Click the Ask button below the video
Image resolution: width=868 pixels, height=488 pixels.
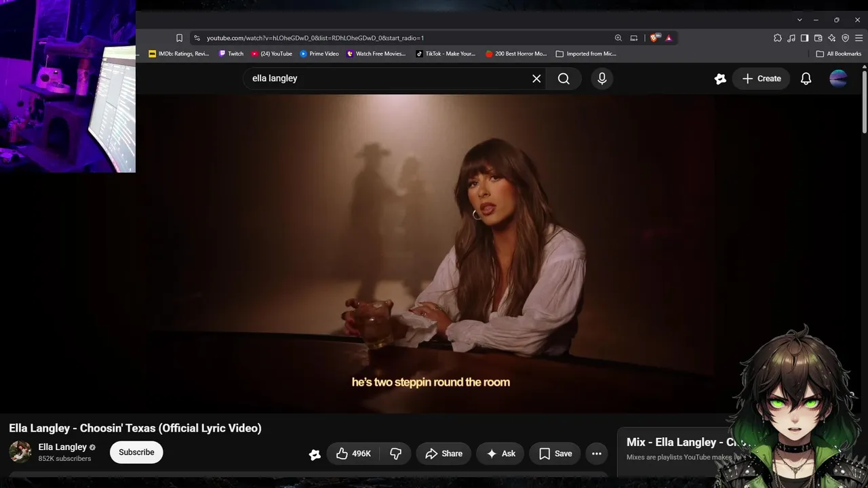501,453
